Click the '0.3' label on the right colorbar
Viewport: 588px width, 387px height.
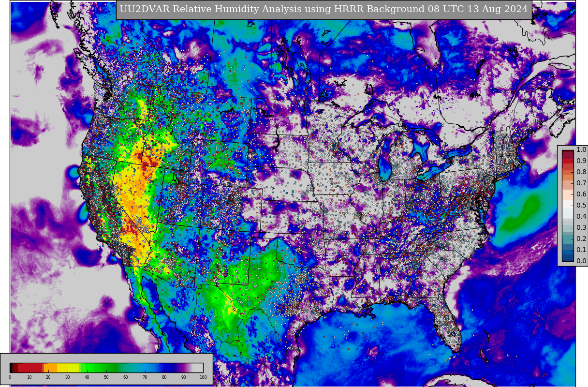[x=581, y=227]
